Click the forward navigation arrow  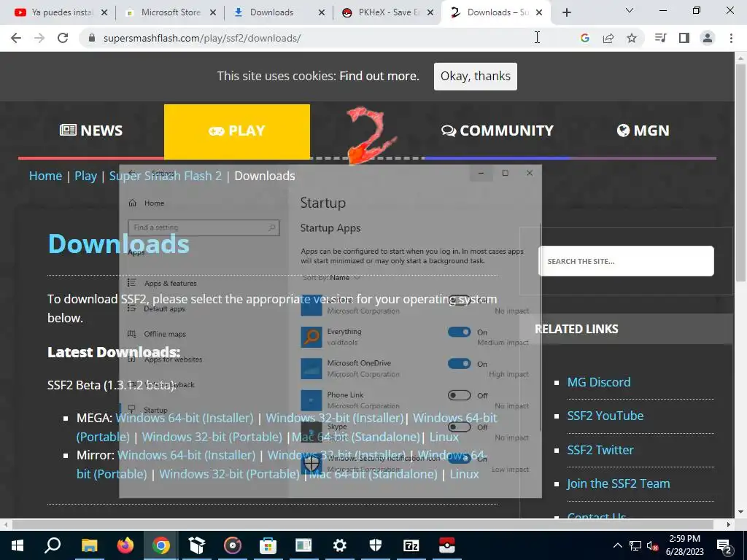(39, 38)
